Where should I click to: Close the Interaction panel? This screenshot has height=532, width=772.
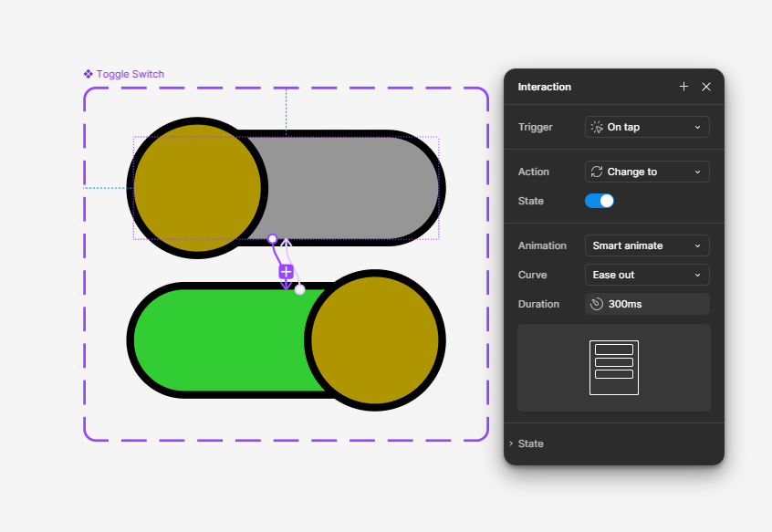[x=706, y=87]
